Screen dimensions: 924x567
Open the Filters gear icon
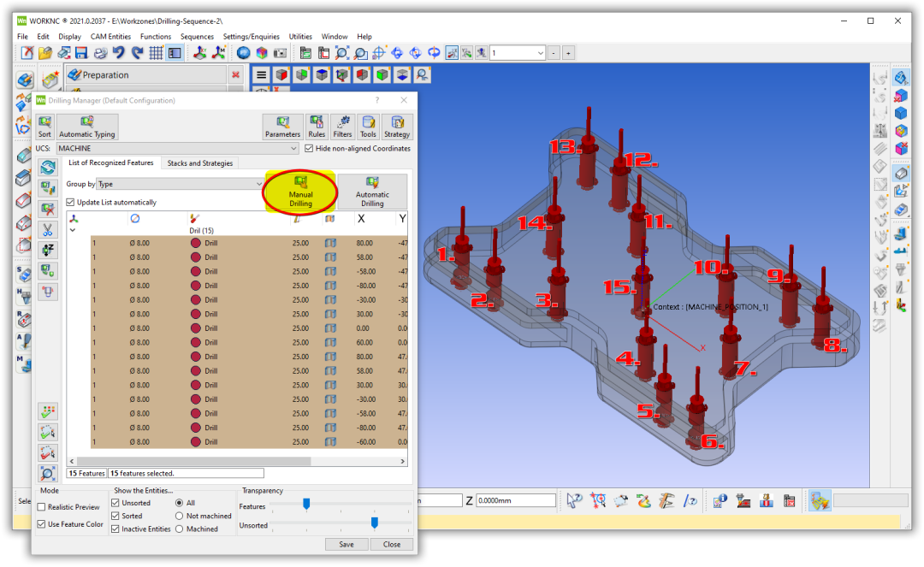click(342, 127)
